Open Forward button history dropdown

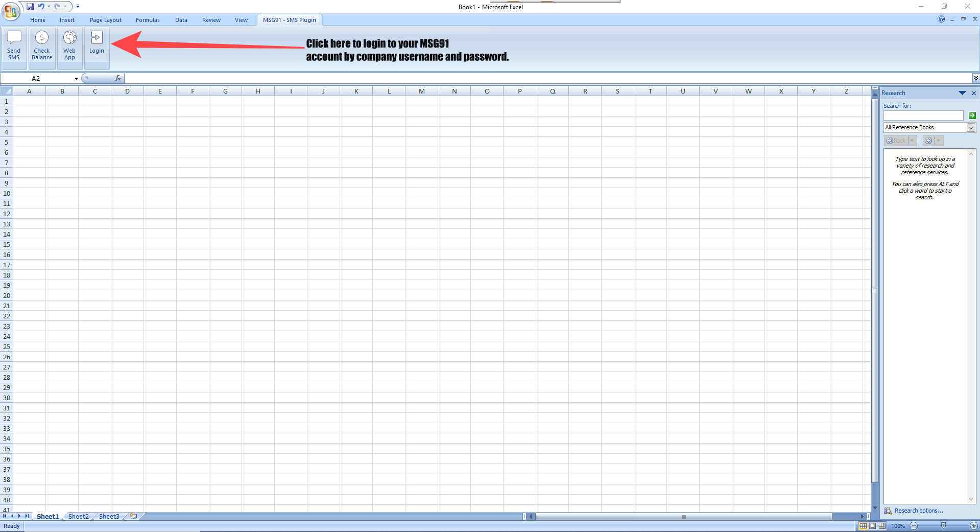[x=939, y=141]
